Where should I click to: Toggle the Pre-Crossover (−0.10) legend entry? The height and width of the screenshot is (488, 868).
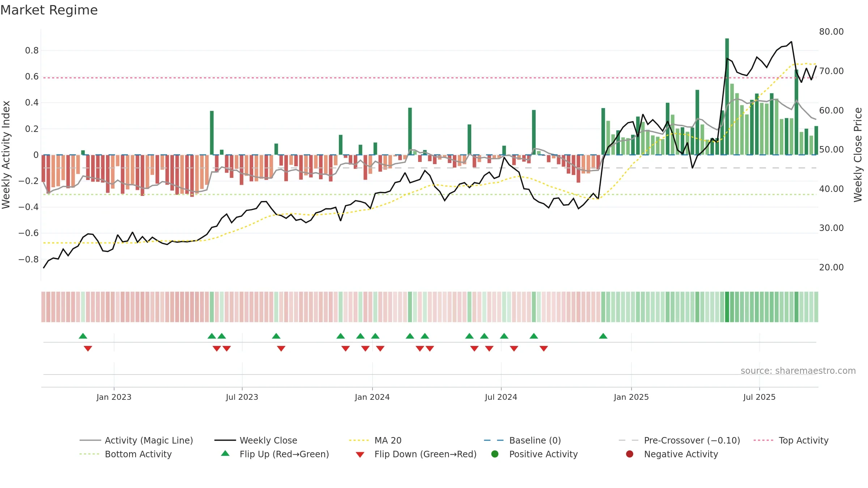click(x=679, y=440)
